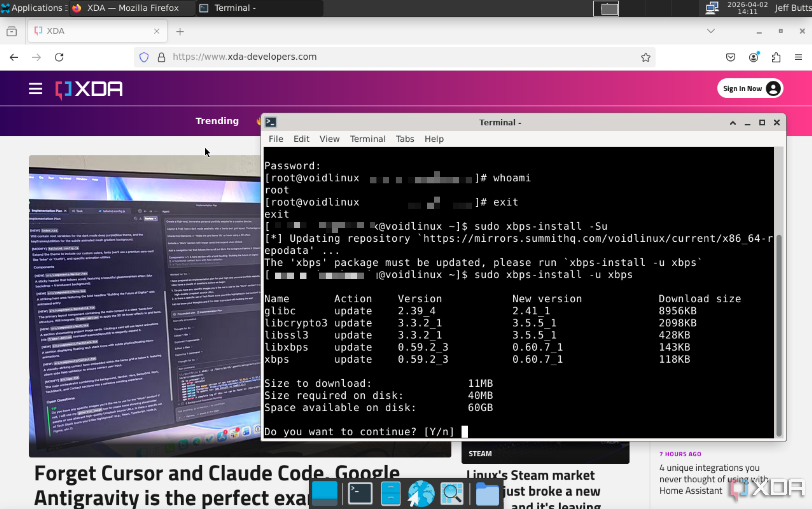Launch web browser globe icon in dock
812x509 pixels.
421,493
